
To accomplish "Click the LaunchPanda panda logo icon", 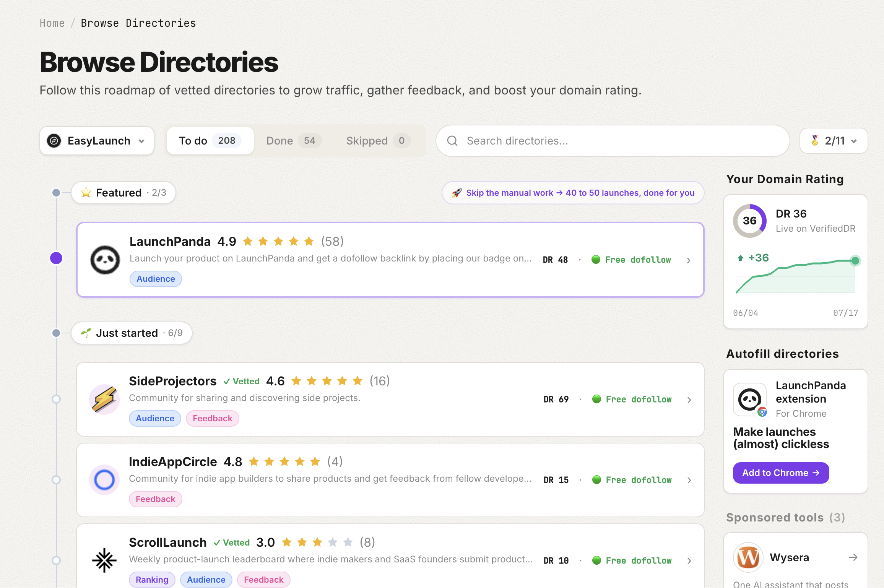I will pos(105,260).
